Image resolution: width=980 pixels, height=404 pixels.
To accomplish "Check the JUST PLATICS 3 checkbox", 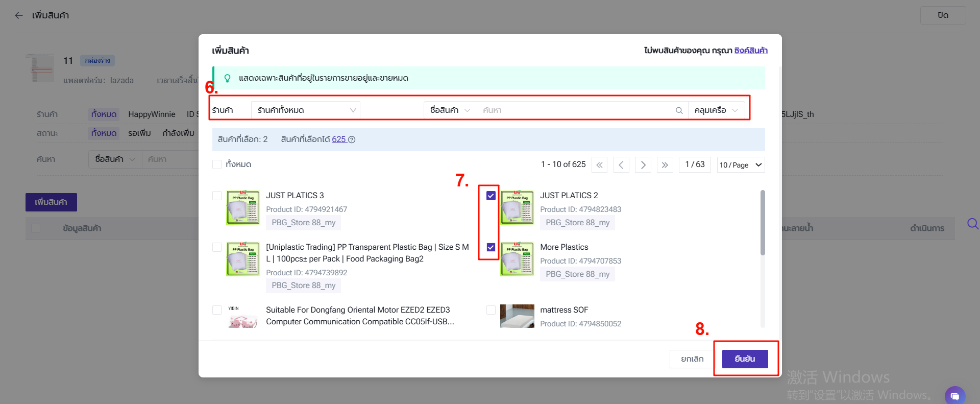I will click(x=217, y=196).
